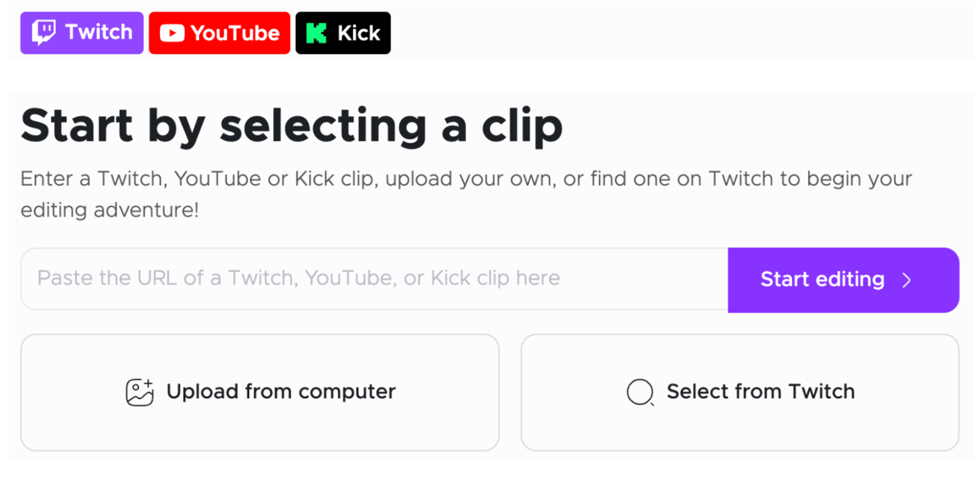
Task: Select the black Kick platform badge label
Action: click(x=359, y=33)
